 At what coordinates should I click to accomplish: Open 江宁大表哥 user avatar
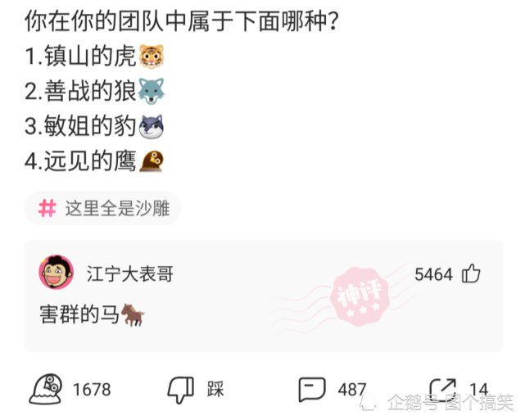click(x=57, y=272)
